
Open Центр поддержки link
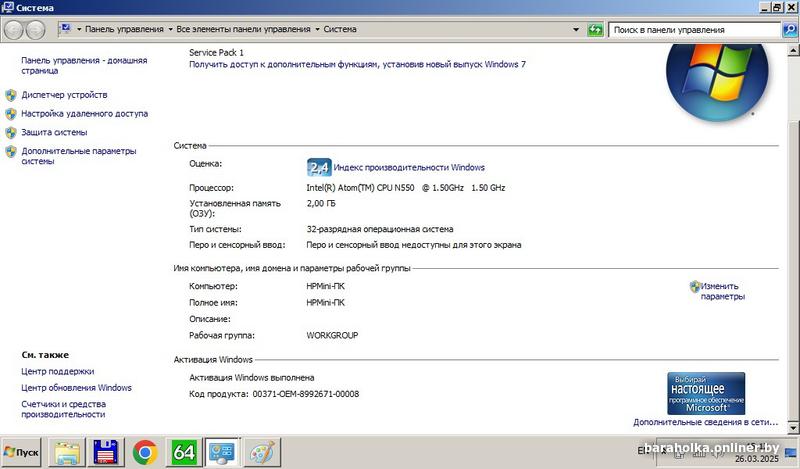pyautogui.click(x=58, y=372)
